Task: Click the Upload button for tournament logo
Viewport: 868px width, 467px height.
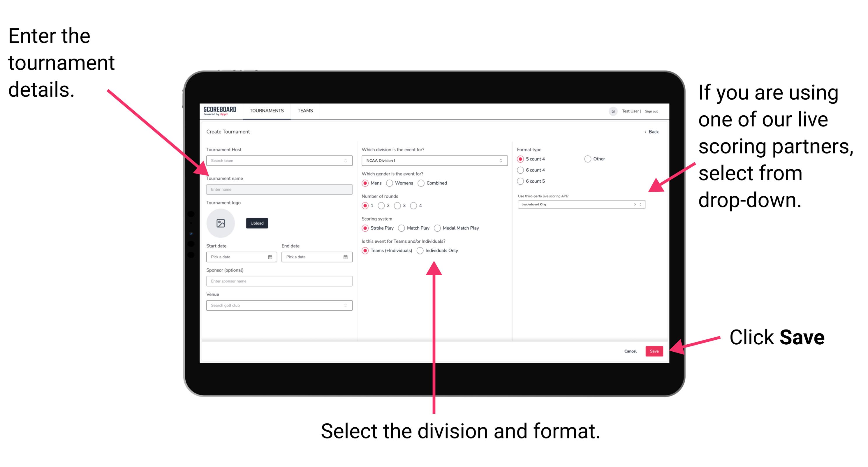Action: point(257,223)
